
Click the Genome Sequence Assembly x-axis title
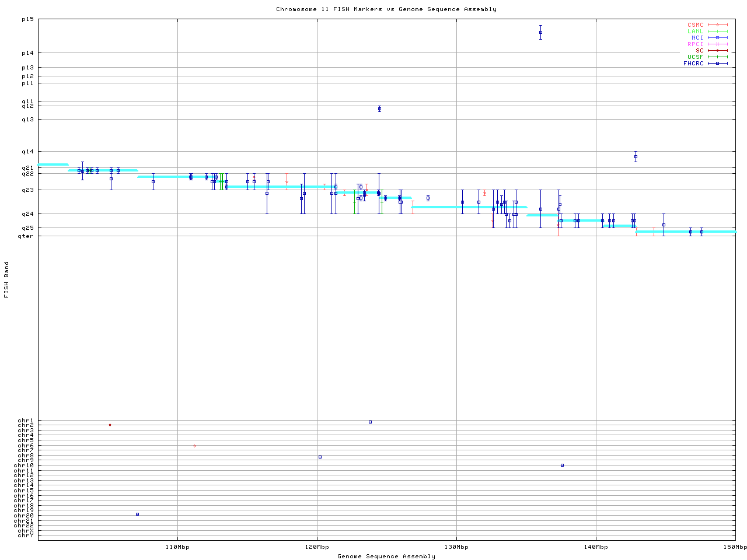(386, 556)
